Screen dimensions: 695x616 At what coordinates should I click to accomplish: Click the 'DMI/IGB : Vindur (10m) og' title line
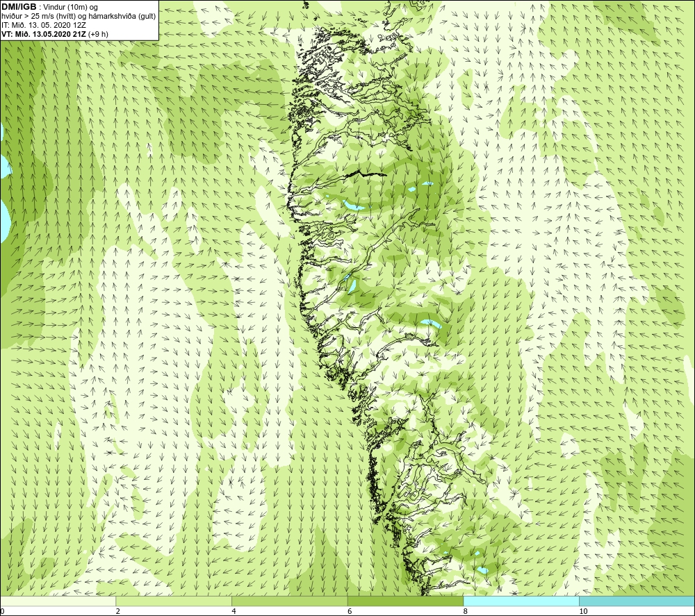pyautogui.click(x=49, y=7)
